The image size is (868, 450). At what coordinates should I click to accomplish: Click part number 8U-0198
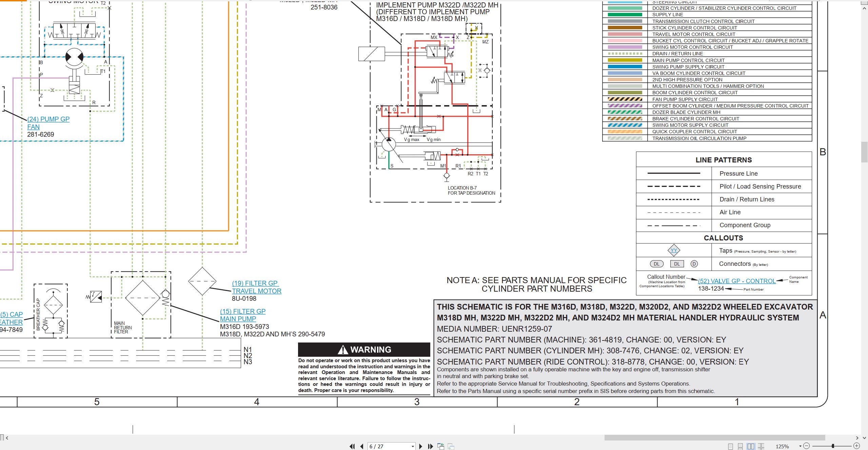[x=244, y=298]
